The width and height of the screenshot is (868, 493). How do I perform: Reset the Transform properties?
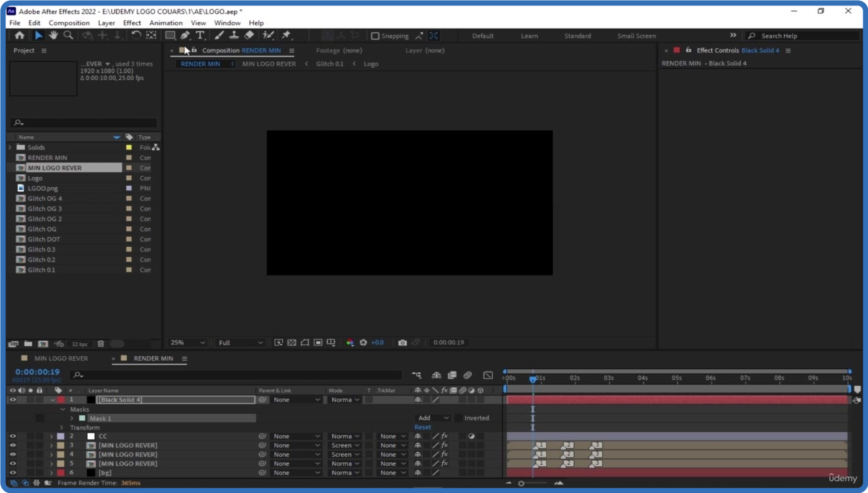pyautogui.click(x=422, y=428)
